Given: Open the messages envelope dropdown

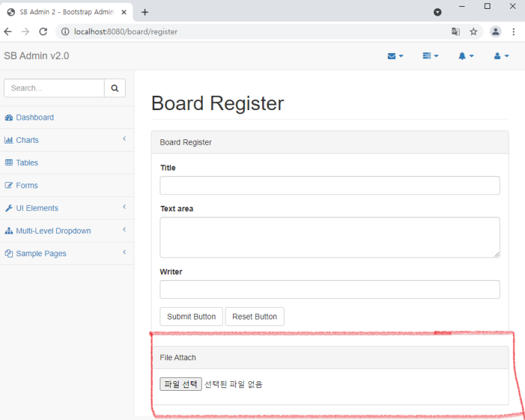Looking at the screenshot, I should click(395, 56).
